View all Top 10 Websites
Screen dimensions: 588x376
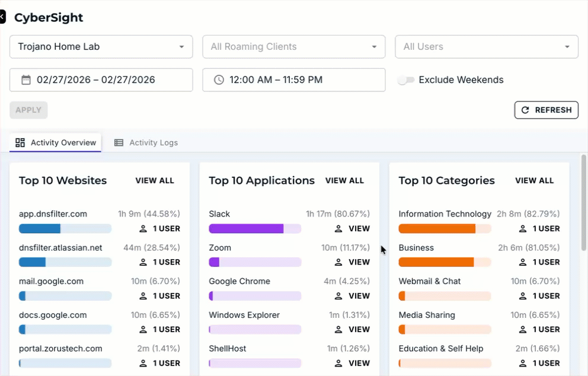155,181
